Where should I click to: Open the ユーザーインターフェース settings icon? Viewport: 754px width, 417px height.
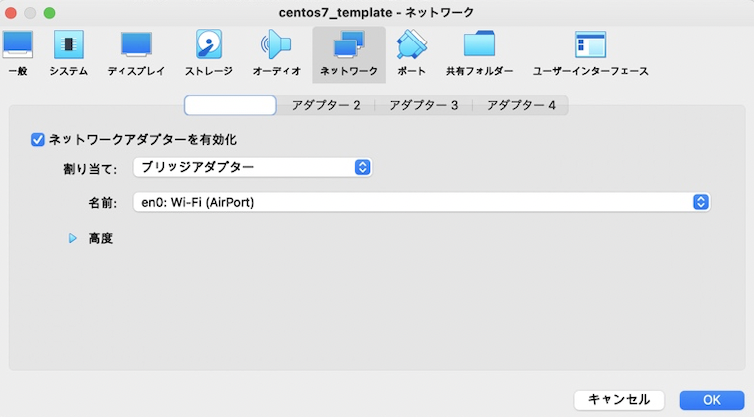[591, 54]
